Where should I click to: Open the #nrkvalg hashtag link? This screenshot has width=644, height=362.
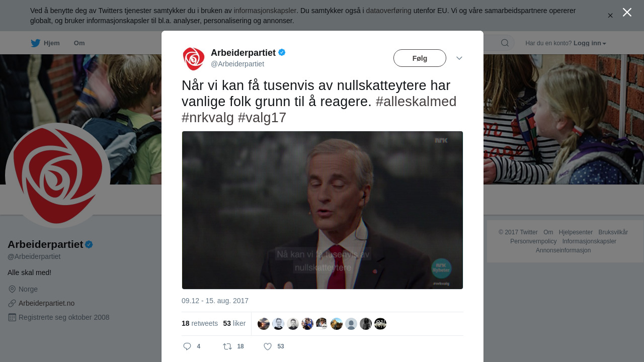(208, 118)
